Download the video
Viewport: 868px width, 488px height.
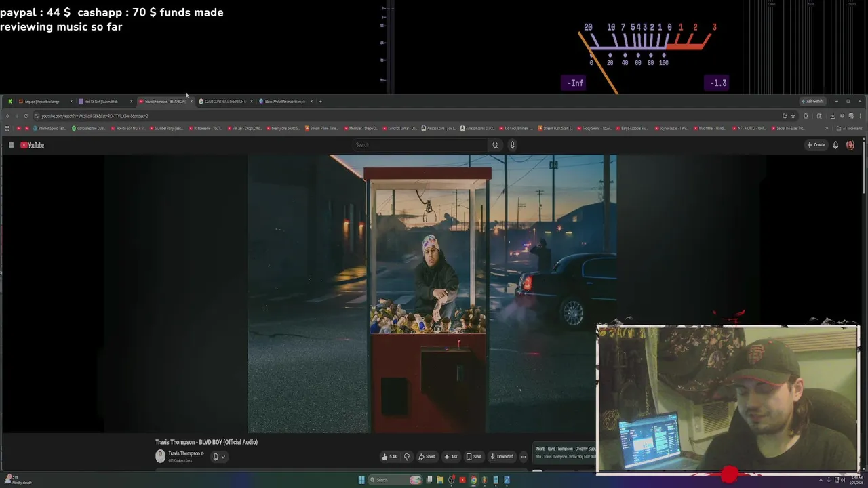[502, 457]
